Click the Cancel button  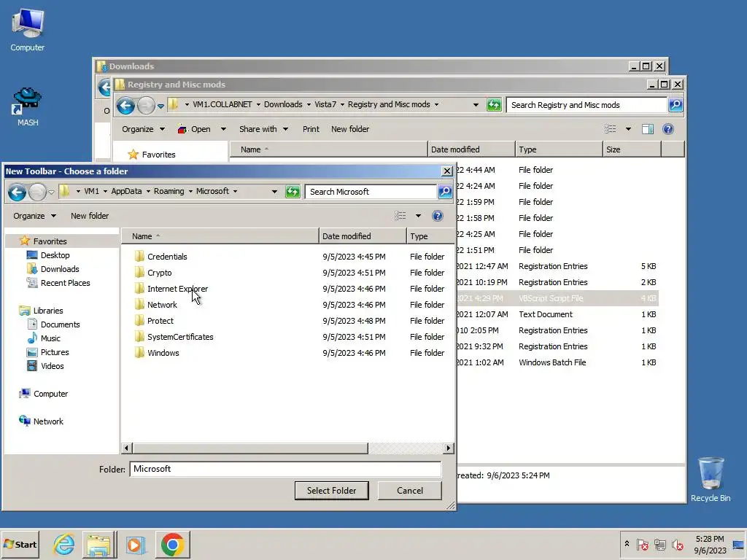pyautogui.click(x=410, y=491)
